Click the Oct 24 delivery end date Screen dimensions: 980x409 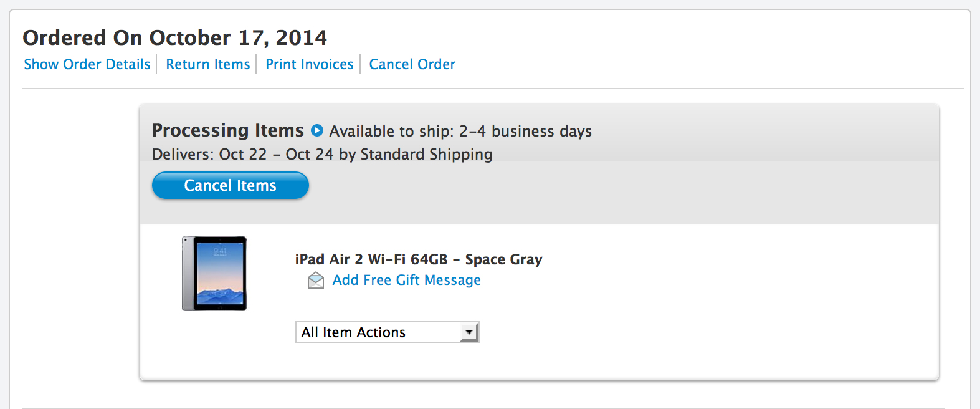click(x=310, y=155)
